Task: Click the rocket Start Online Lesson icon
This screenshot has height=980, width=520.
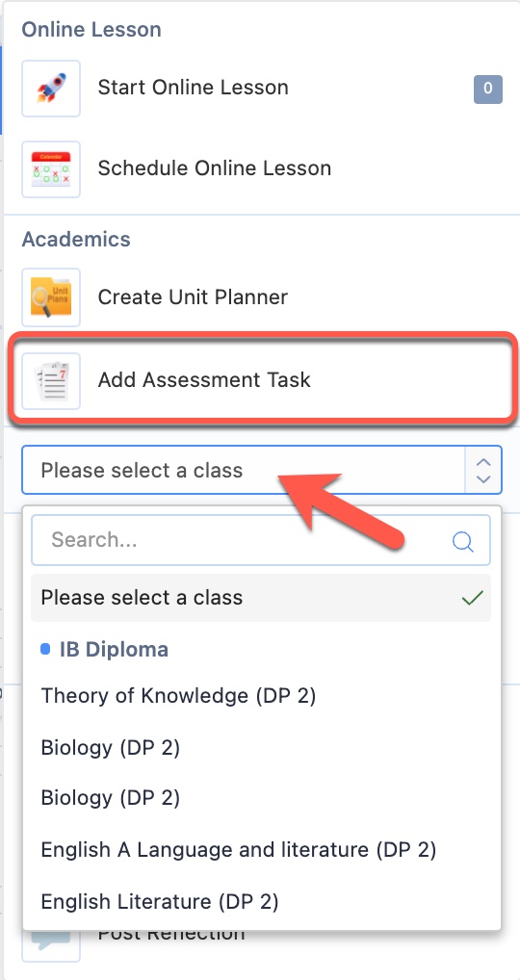Action: click(x=51, y=89)
